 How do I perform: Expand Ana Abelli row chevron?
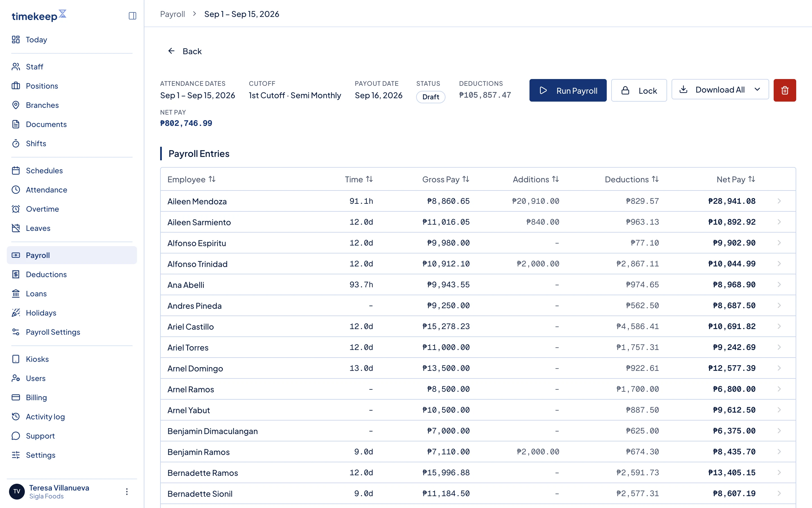coord(779,284)
